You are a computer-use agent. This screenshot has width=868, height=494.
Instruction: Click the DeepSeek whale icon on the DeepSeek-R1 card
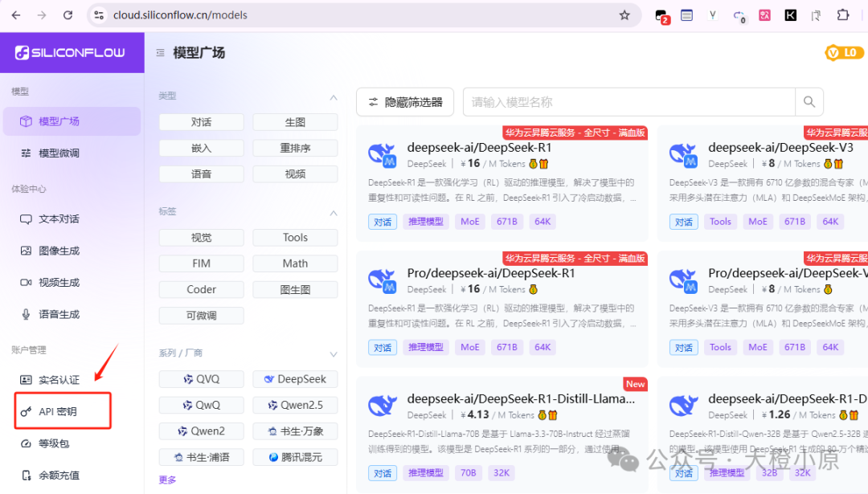382,155
